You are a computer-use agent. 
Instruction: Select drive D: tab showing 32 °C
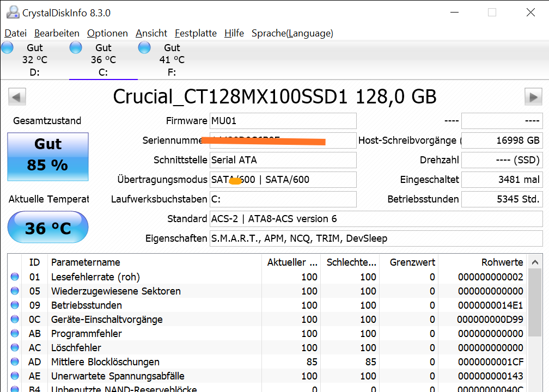[35, 60]
